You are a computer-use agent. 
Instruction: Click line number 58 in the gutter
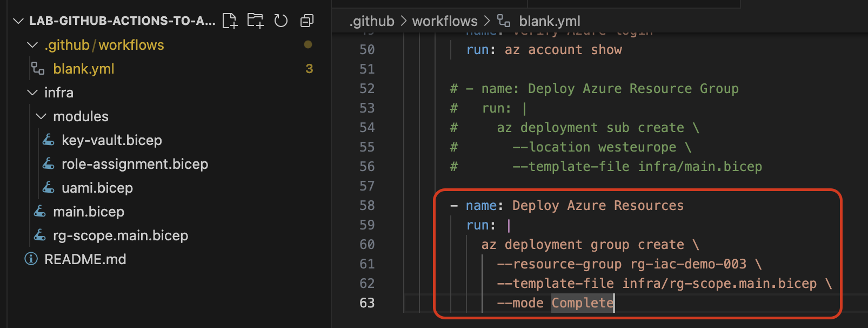pyautogui.click(x=367, y=206)
